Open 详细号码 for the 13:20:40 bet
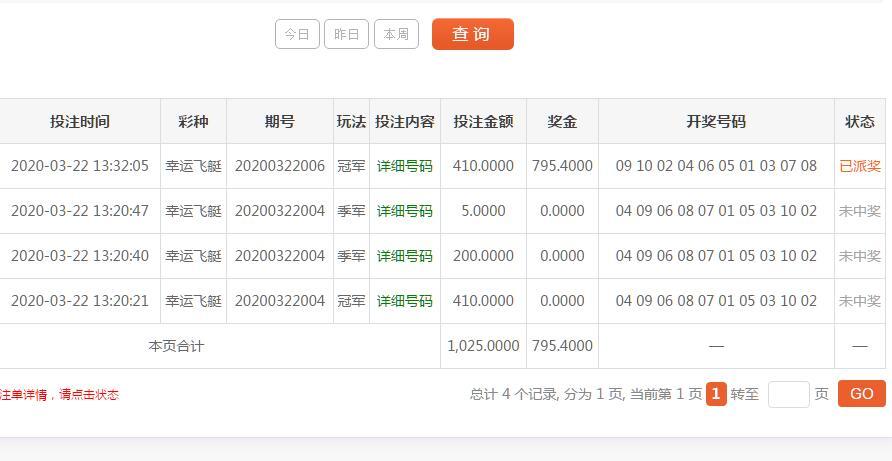This screenshot has width=892, height=461. (405, 256)
